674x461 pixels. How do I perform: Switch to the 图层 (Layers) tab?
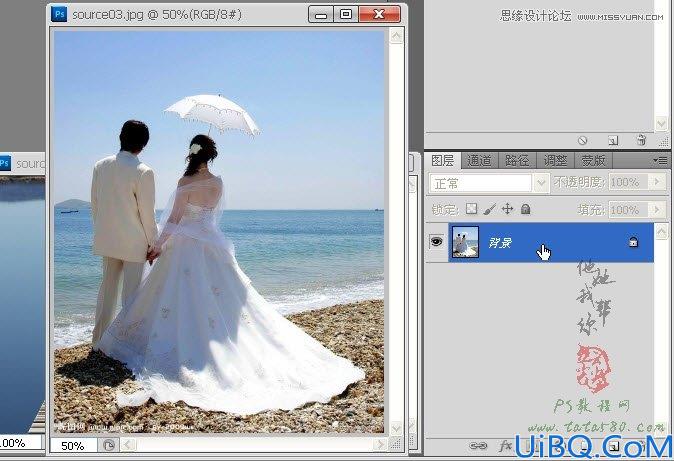click(x=442, y=160)
